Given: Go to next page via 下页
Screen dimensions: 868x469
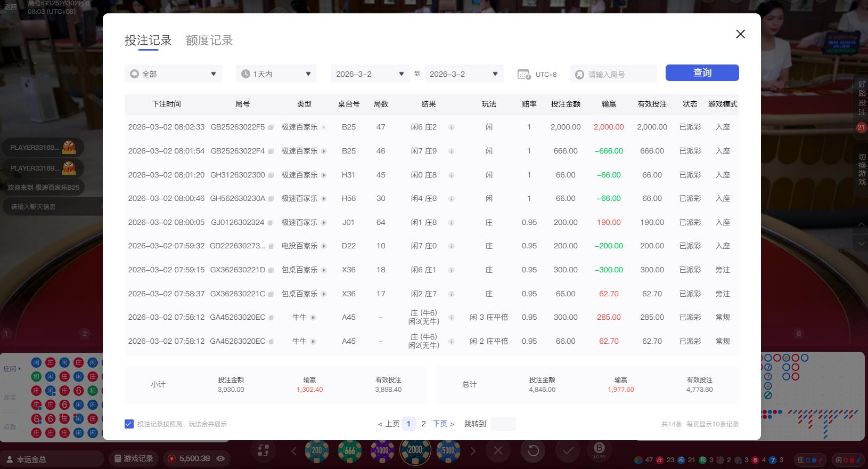Looking at the screenshot, I should 443,424.
